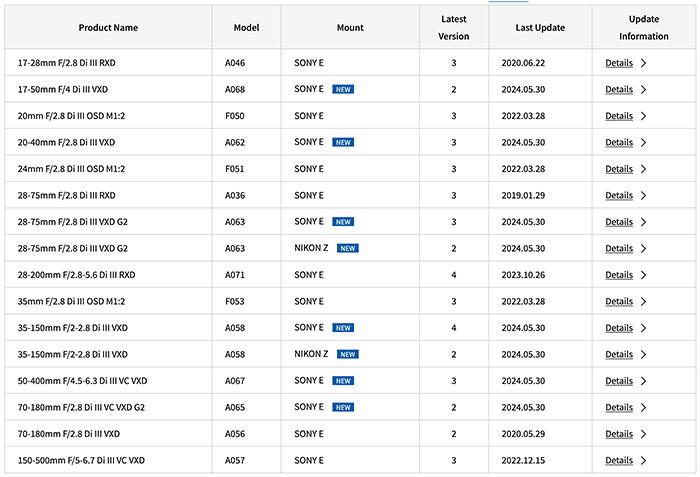Screen dimensions: 700x477
Task: Click date 2020.05.29
Action: pyautogui.click(x=523, y=434)
